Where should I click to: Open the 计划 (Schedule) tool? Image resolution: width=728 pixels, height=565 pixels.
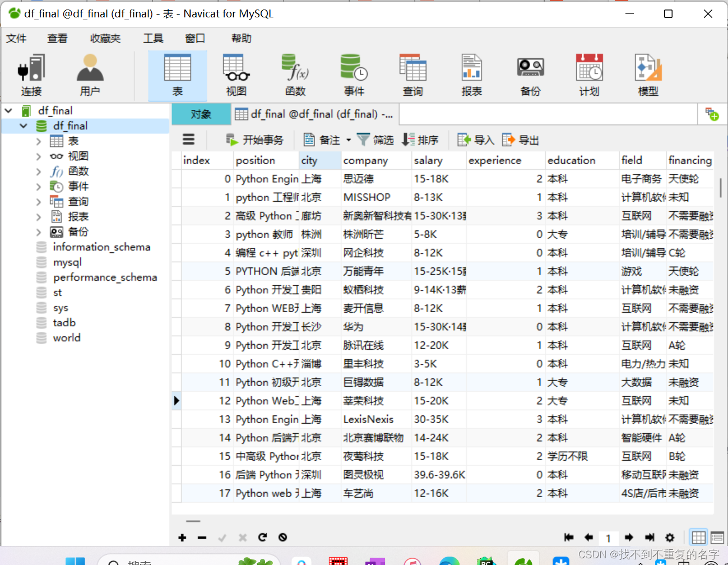coord(589,73)
